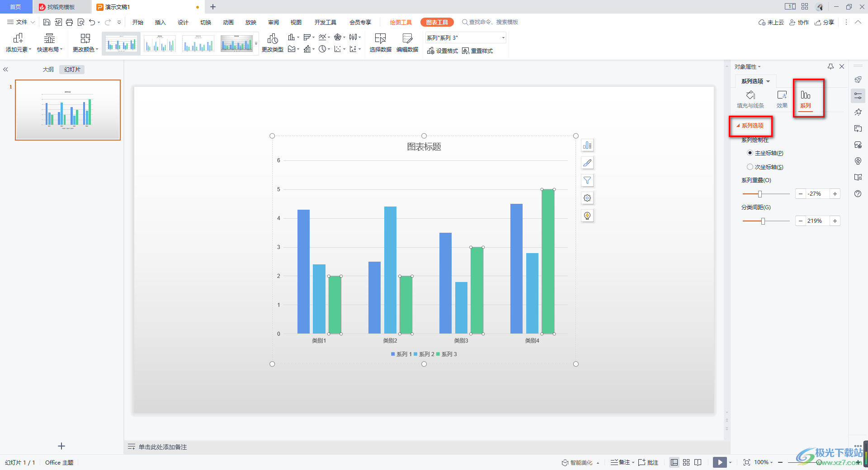Screen dimensions: 868x470
Task: Click the lightbulb suggestion button beside chart
Action: pyautogui.click(x=587, y=216)
